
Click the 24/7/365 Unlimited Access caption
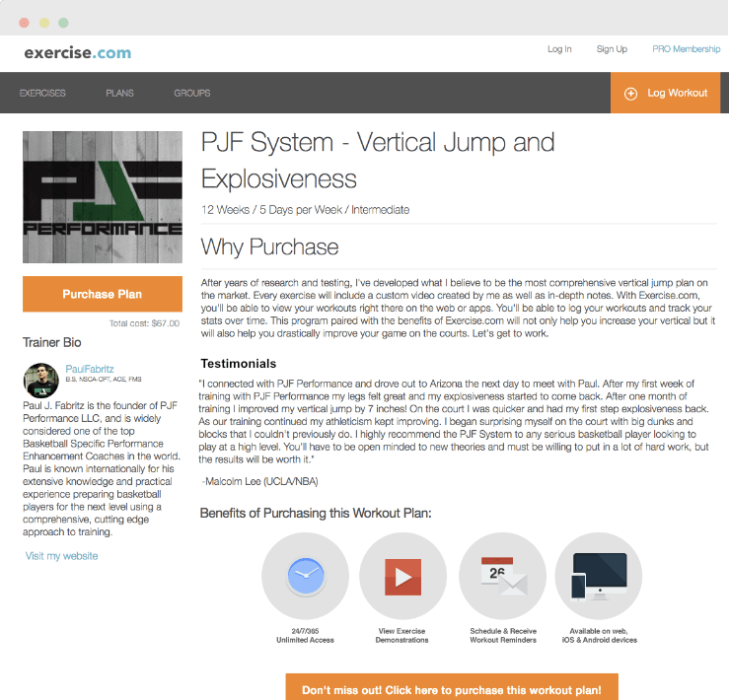pos(305,635)
